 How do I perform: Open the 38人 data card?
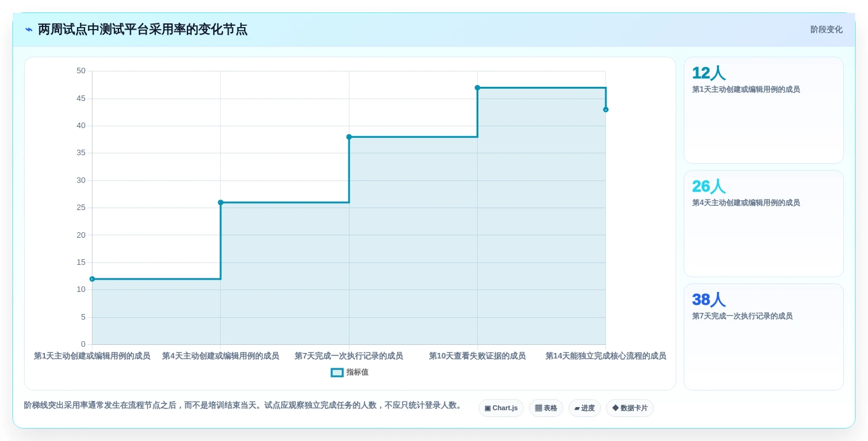click(764, 337)
